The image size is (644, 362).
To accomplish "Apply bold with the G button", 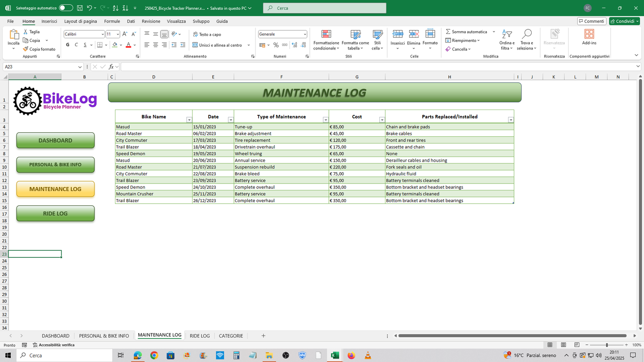I will (x=68, y=45).
